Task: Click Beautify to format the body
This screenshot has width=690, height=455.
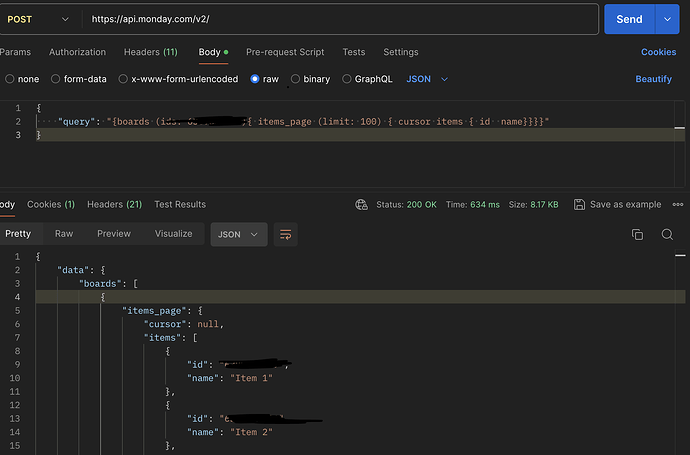Action: [x=653, y=79]
